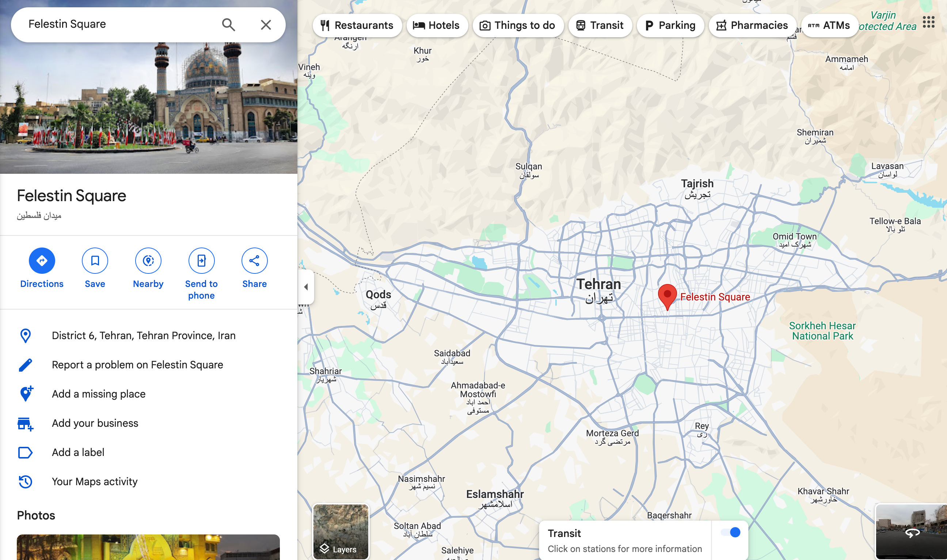Clear the Felestin Square search
The image size is (947, 560).
[x=266, y=25]
